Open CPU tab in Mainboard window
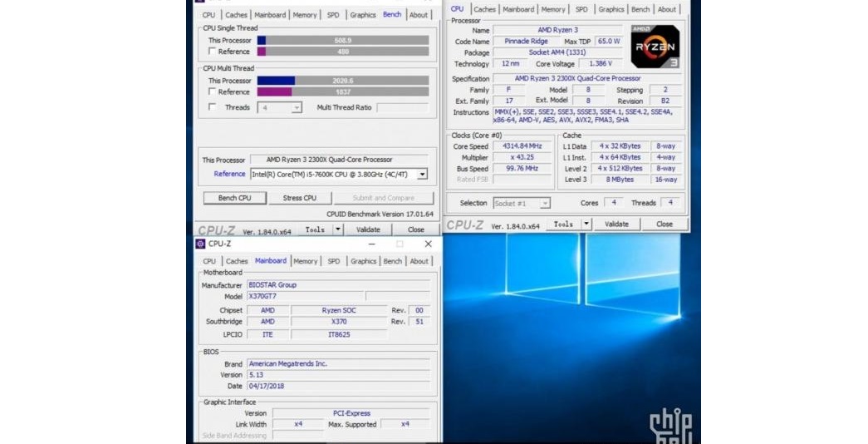This screenshot has height=444, width=868. coord(209,261)
